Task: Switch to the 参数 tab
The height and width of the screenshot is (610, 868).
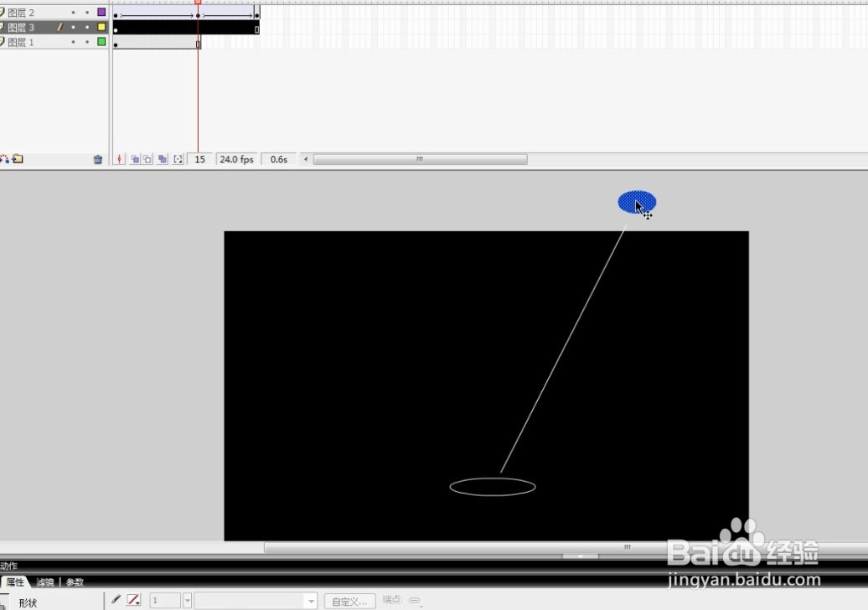Action: click(x=75, y=582)
